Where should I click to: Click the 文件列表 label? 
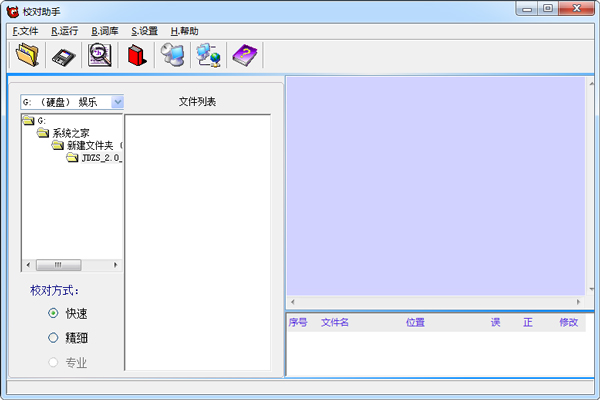[x=197, y=102]
